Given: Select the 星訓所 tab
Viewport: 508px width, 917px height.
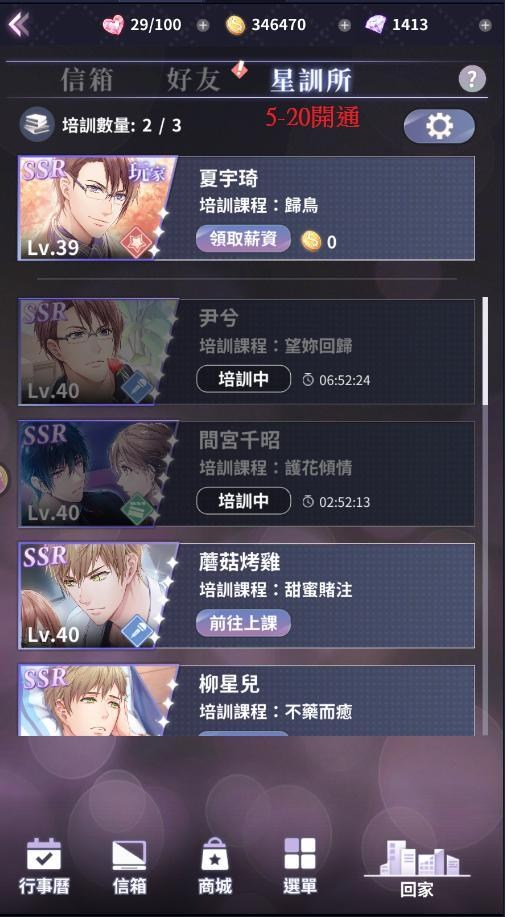Looking at the screenshot, I should click(311, 80).
